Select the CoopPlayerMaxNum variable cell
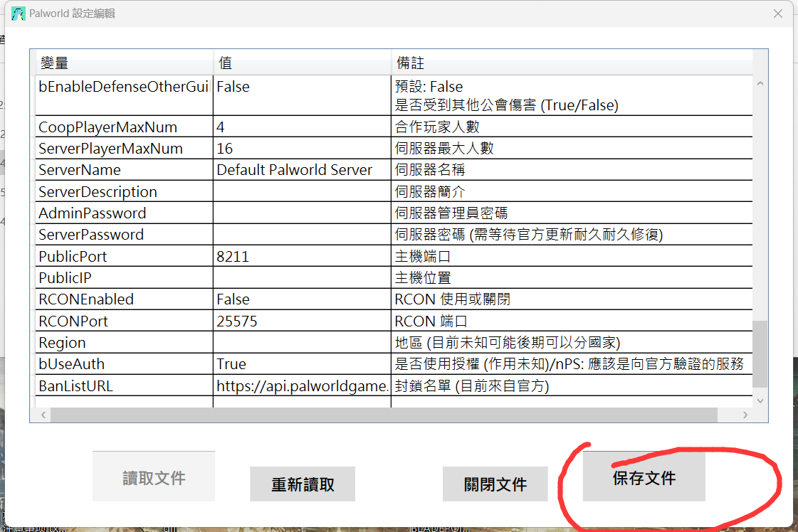 (x=124, y=127)
